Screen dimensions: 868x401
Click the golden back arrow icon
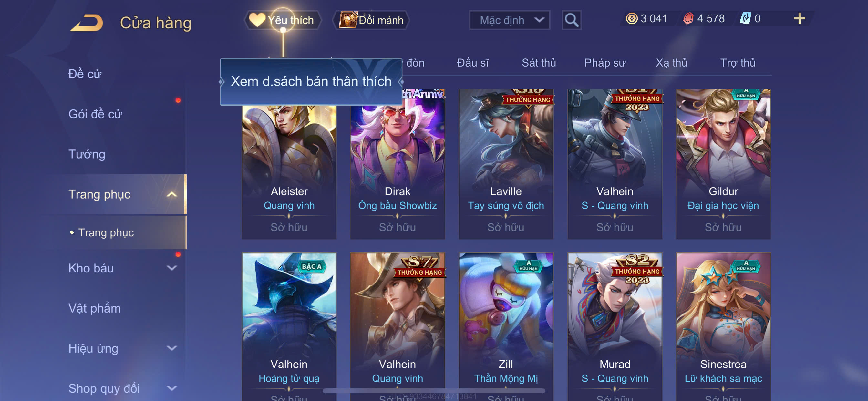tap(86, 23)
